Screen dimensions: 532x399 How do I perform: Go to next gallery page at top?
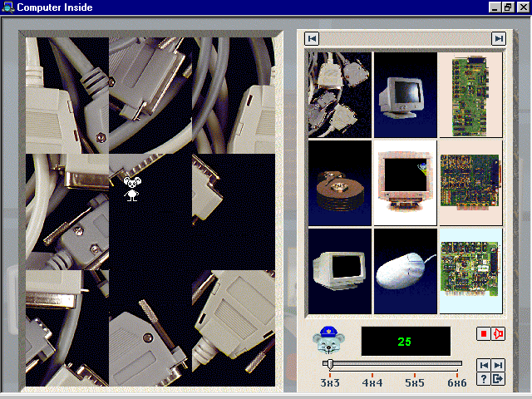pyautogui.click(x=498, y=38)
